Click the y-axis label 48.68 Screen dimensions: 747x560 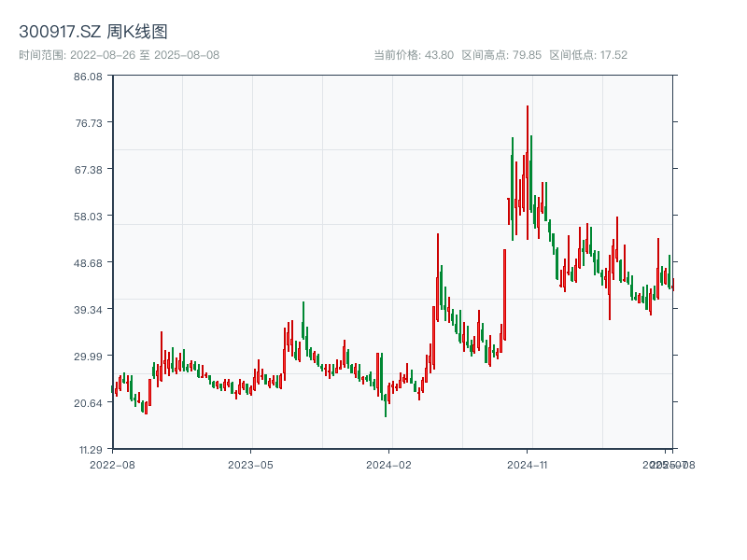[x=88, y=263]
